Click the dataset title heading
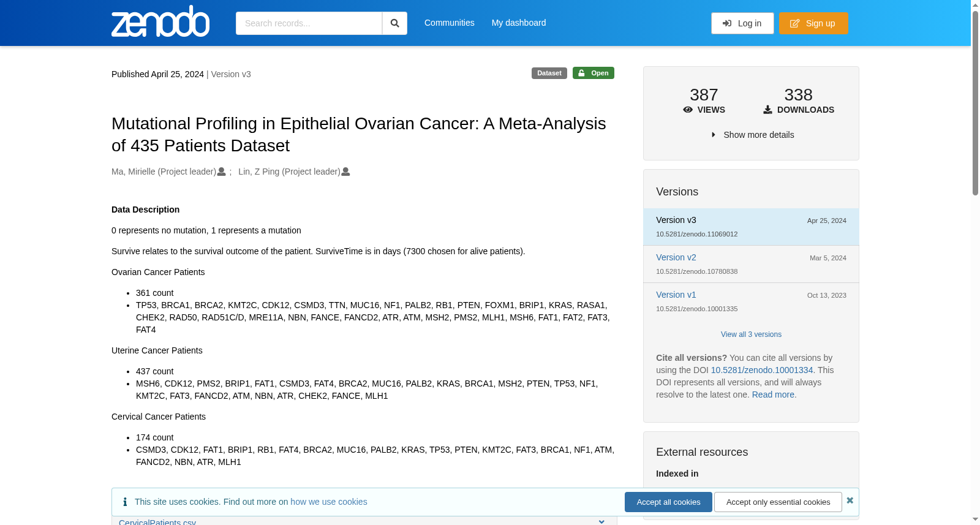Screen dimensions: 980x525 click(359, 134)
